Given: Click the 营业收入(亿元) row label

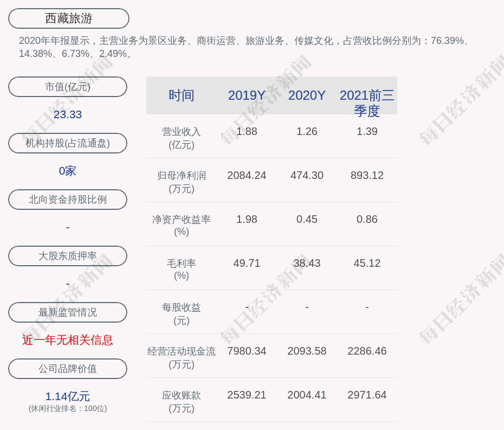Looking at the screenshot, I should pos(182,138).
